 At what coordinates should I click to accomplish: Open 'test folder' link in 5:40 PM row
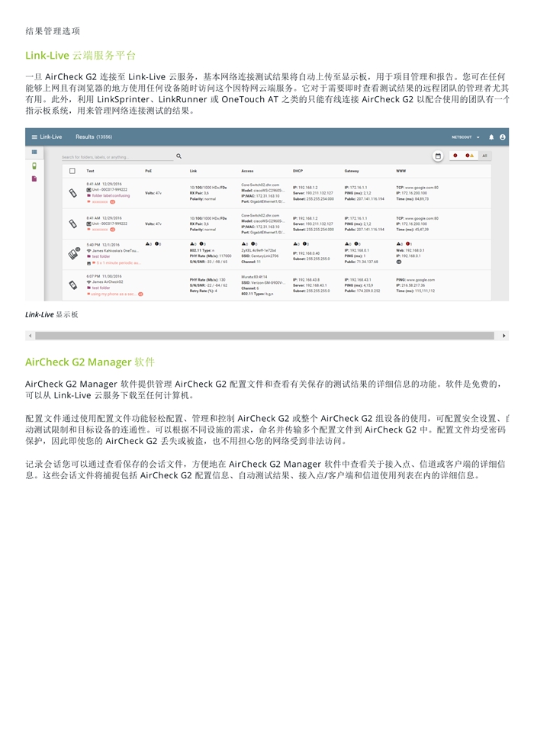(x=101, y=257)
